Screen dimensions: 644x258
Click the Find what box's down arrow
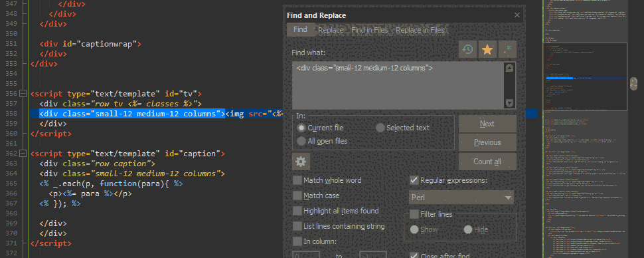(509, 103)
